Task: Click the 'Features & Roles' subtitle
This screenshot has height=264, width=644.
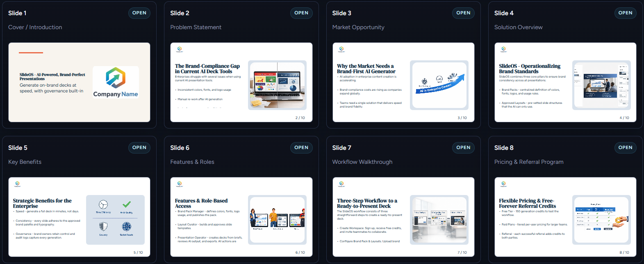Action: point(192,162)
